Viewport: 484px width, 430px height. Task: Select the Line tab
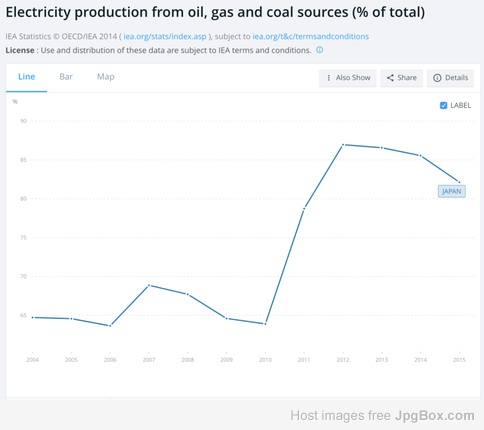tap(26, 77)
